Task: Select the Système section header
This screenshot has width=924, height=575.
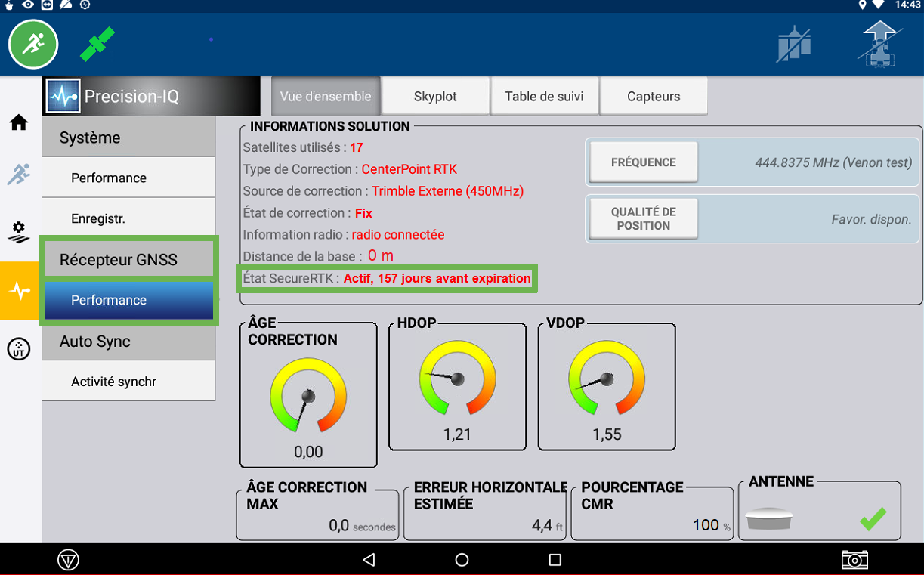Action: [x=128, y=138]
